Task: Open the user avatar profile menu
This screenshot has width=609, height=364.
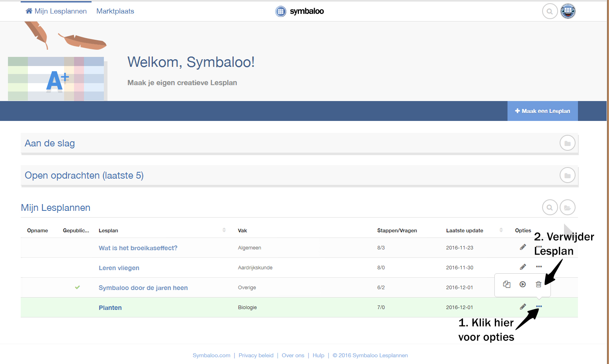Action: 568,11
